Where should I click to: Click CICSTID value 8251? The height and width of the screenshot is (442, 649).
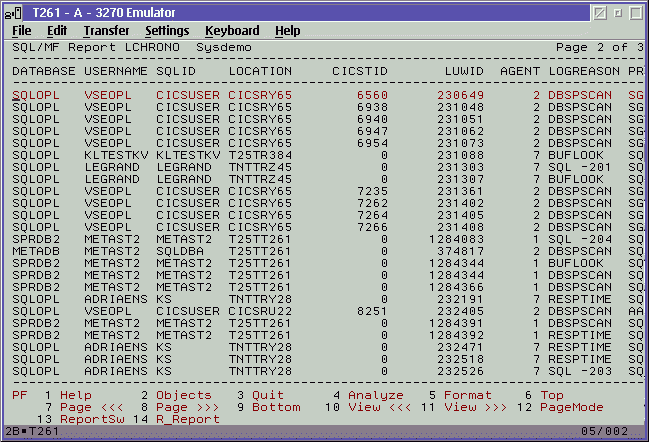(372, 311)
